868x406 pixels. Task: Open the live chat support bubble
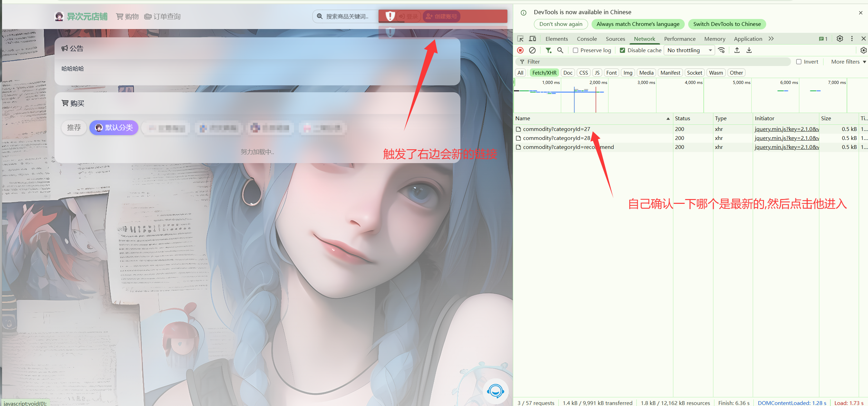click(495, 391)
